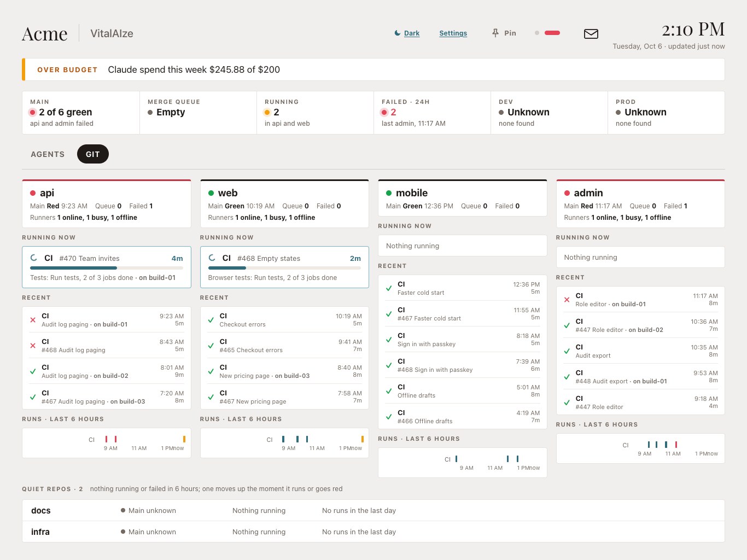The width and height of the screenshot is (747, 560).
Task: Click the Over Budget banner label
Action: pos(67,70)
